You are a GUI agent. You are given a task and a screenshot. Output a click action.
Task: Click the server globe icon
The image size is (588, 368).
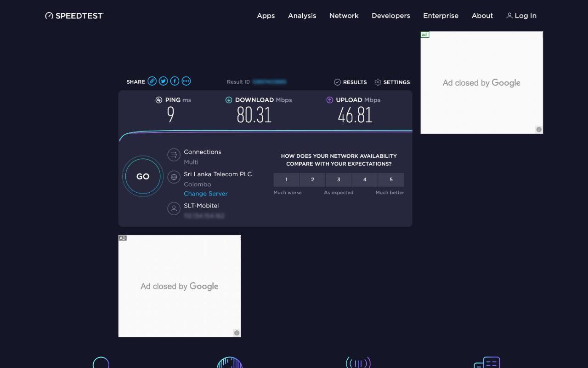174,177
